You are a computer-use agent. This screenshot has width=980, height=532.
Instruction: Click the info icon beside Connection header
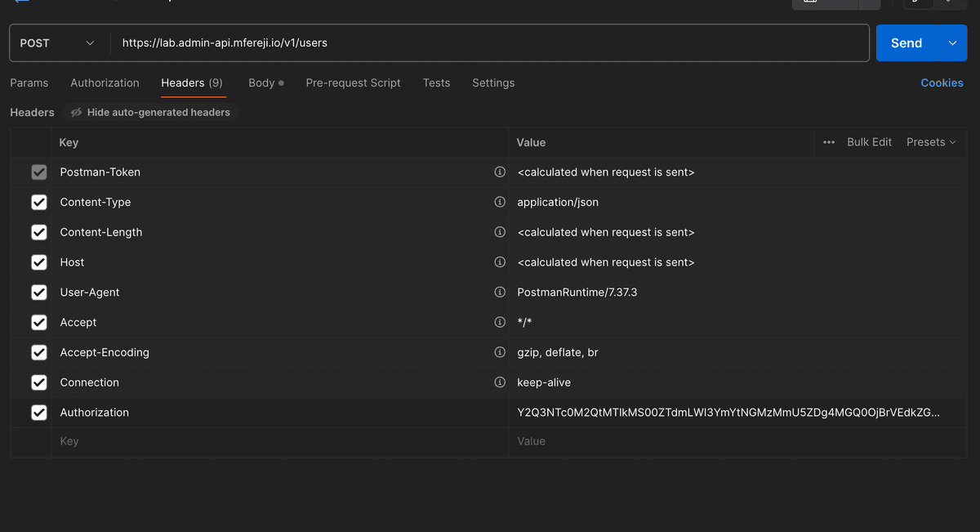tap(500, 382)
